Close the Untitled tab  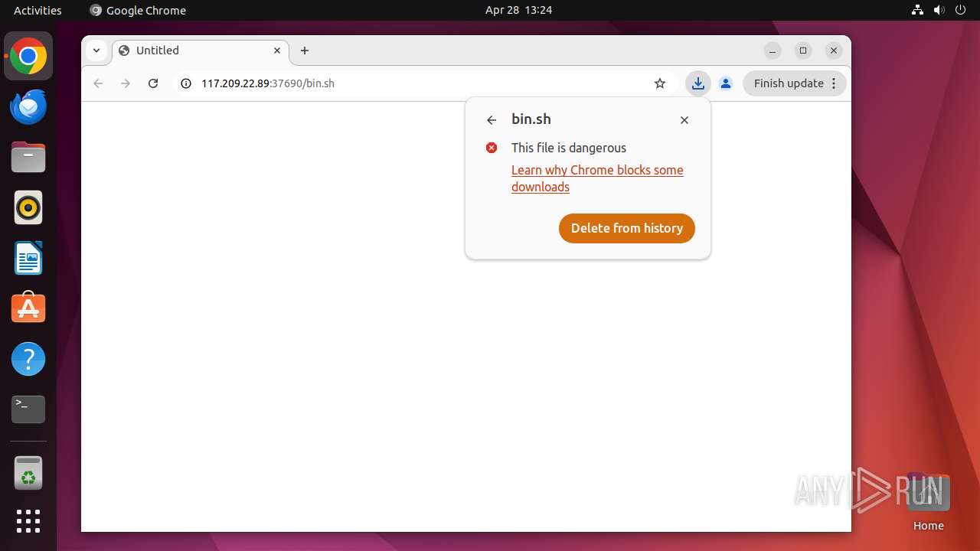277,51
